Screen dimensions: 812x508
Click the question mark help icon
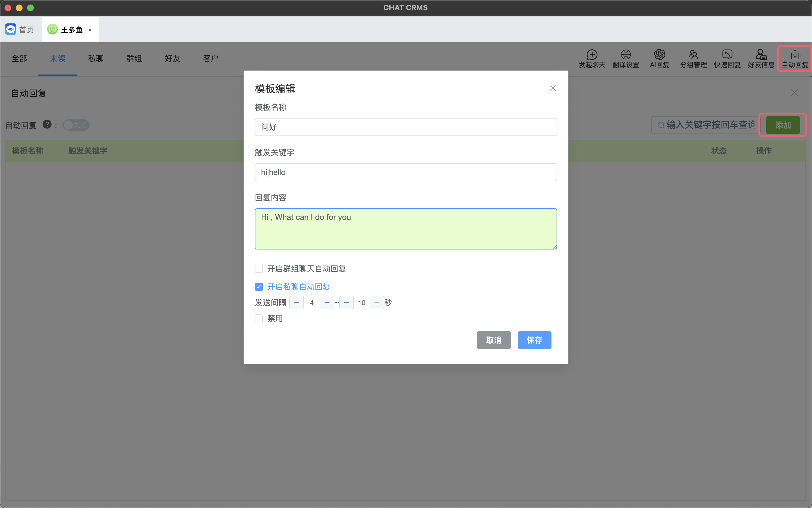47,124
